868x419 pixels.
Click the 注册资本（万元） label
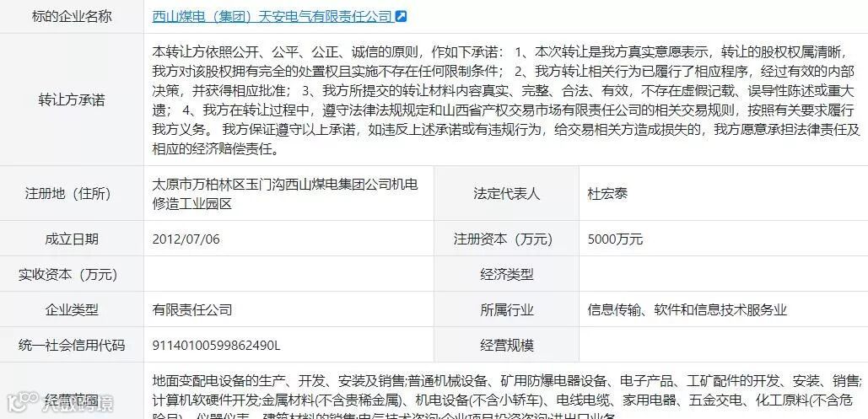(x=506, y=239)
